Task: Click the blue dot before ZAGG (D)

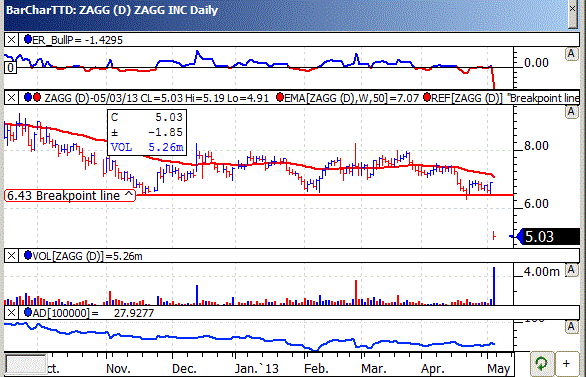Action: coord(28,98)
